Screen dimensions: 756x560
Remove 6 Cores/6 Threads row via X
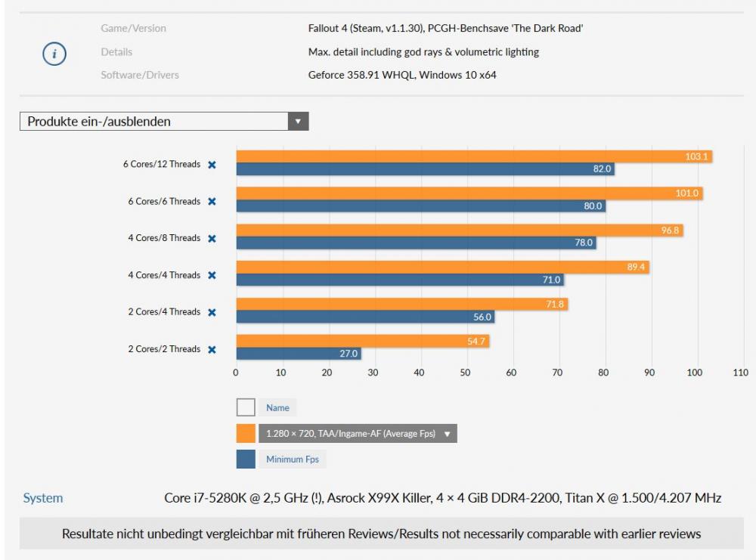[x=212, y=202]
